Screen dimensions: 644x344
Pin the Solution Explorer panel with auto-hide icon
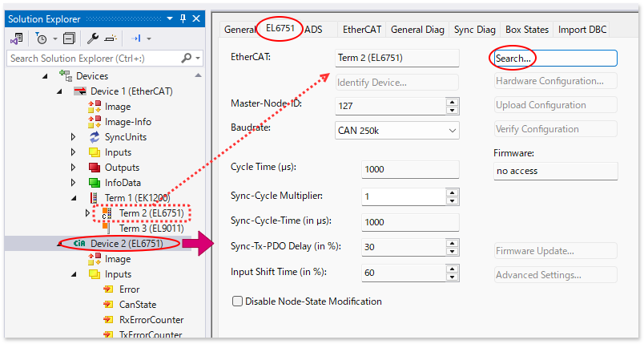pyautogui.click(x=183, y=18)
